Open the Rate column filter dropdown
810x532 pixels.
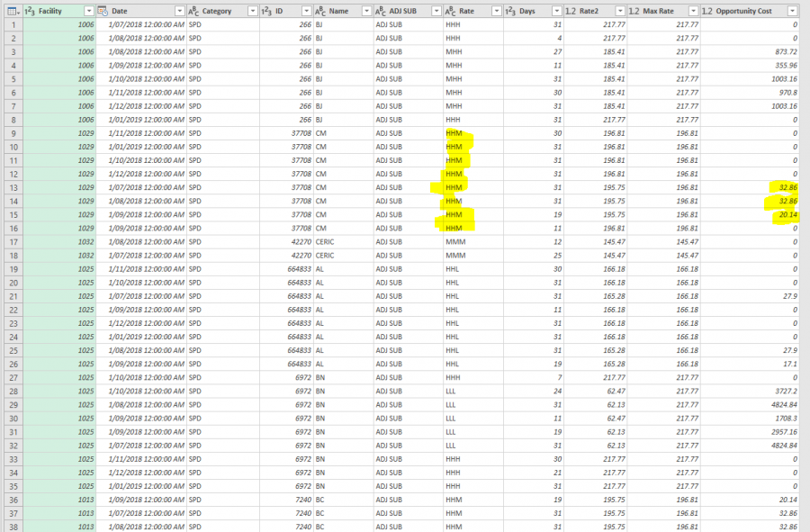tap(497, 11)
